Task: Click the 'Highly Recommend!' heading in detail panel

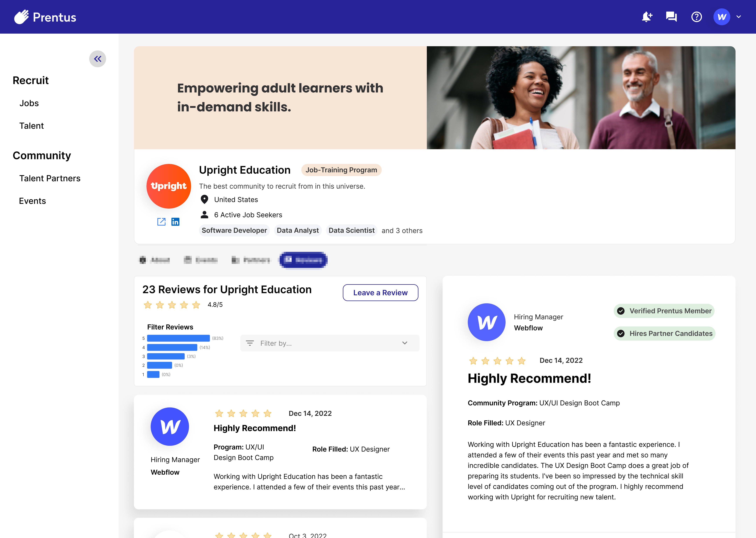Action: tap(529, 379)
